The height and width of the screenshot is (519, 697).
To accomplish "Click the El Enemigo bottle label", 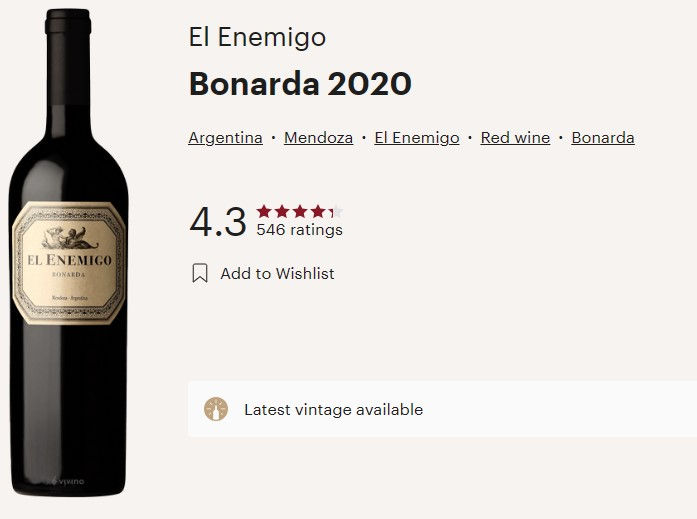I will (68, 263).
